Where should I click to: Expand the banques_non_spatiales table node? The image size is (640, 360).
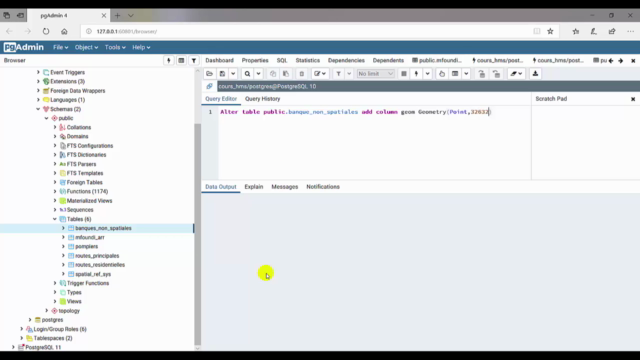pyautogui.click(x=63, y=228)
